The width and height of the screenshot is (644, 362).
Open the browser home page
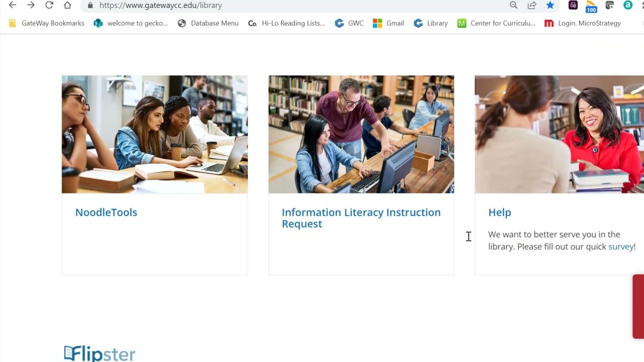pos(67,5)
